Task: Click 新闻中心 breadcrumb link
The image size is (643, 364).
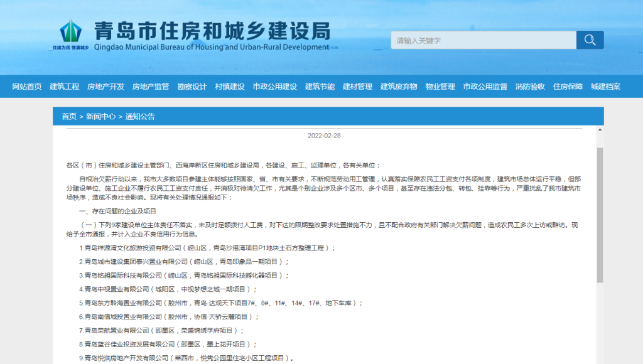Action: [x=101, y=116]
